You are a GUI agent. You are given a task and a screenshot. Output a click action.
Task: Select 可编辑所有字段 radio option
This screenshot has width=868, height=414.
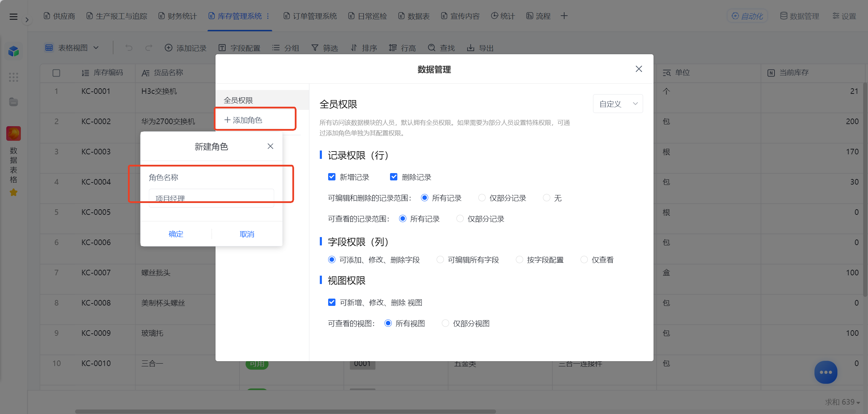coord(440,260)
